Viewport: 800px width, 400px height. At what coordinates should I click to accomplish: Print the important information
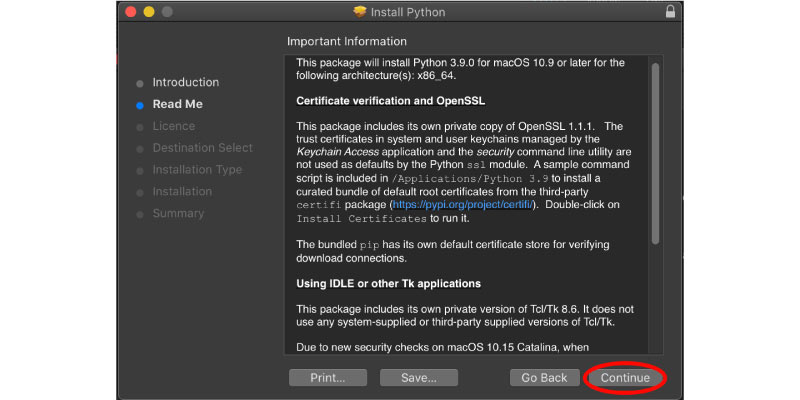(328, 378)
